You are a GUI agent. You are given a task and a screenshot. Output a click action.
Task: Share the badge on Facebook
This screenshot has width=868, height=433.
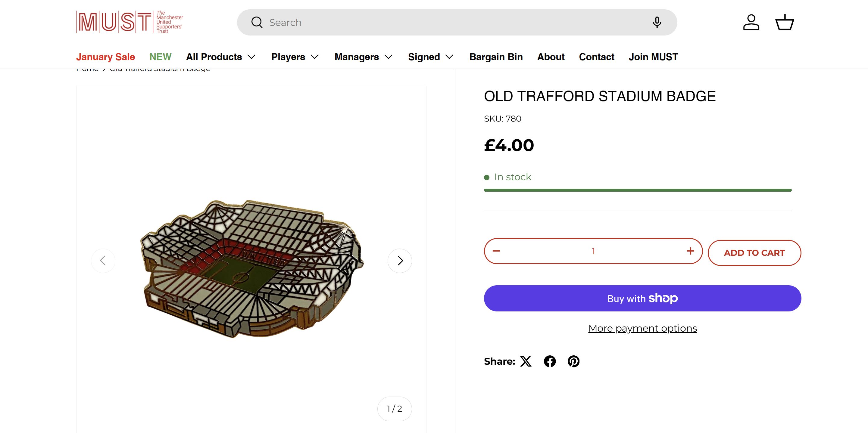point(550,361)
